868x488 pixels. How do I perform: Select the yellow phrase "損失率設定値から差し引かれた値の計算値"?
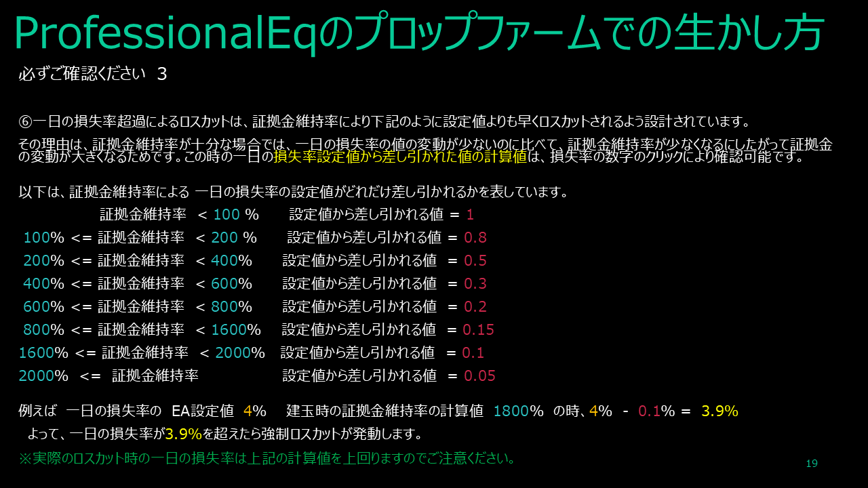pyautogui.click(x=400, y=157)
